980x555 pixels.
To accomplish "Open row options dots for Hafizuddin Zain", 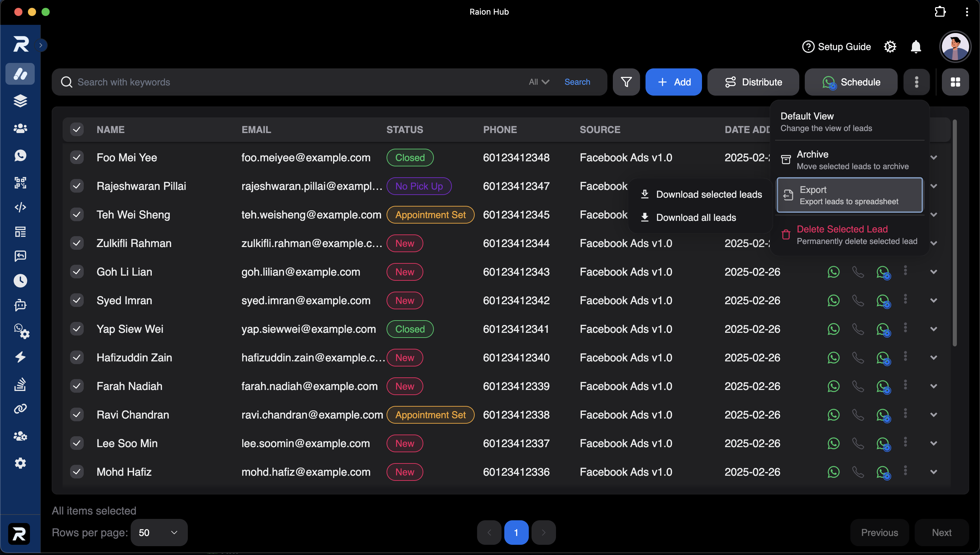I will (905, 356).
